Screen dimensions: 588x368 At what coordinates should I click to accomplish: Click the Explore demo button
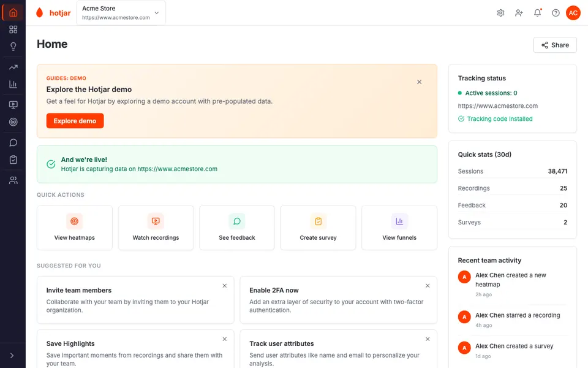pyautogui.click(x=75, y=121)
